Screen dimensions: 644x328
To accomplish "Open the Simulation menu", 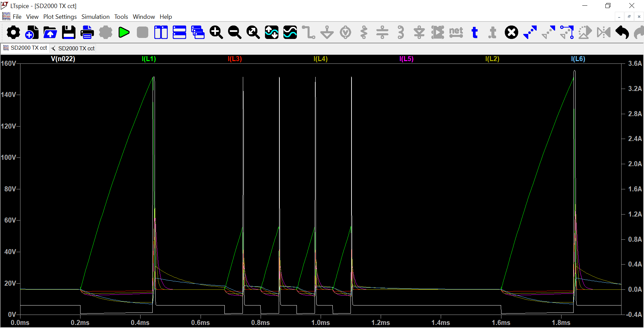I will point(96,17).
